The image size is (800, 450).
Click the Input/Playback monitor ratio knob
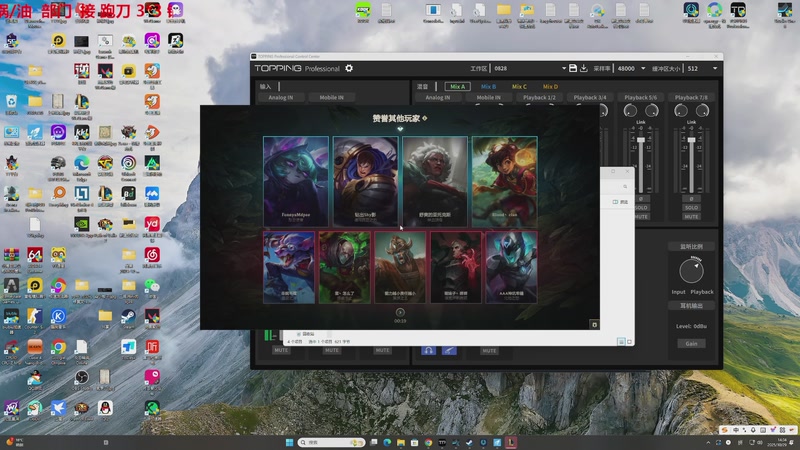pyautogui.click(x=691, y=271)
